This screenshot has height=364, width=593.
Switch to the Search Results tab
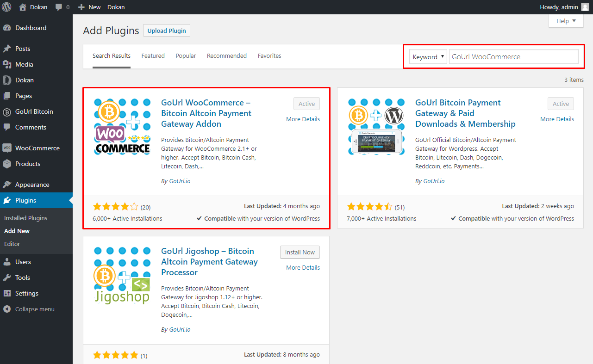(112, 56)
